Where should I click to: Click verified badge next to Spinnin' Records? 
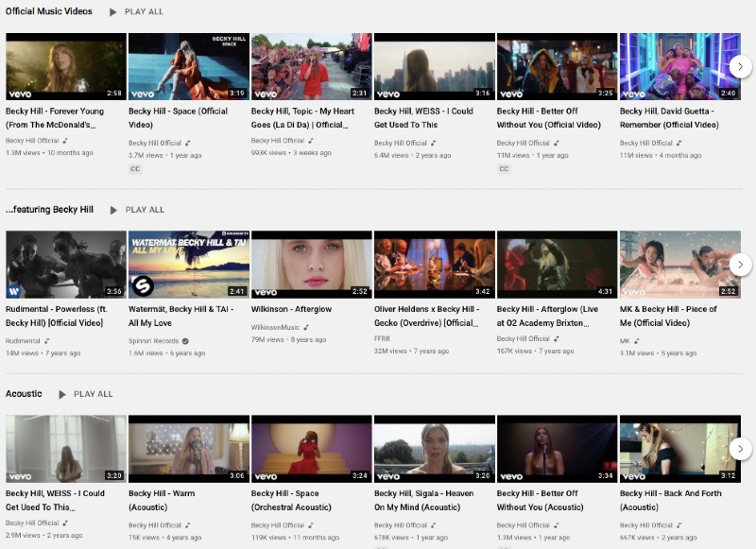point(185,341)
